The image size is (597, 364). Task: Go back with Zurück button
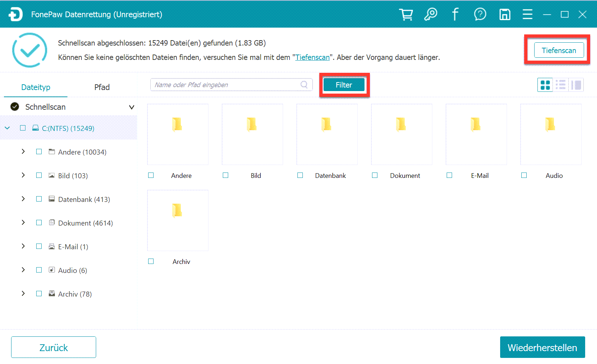[53, 347]
